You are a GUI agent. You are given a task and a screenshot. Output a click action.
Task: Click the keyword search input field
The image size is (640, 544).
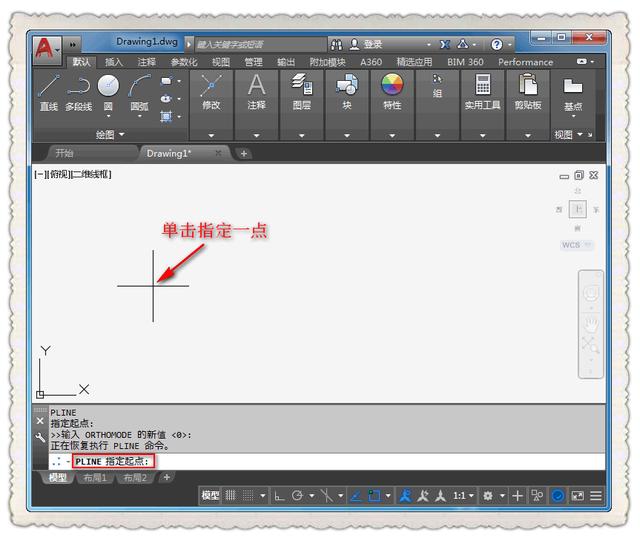pos(261,44)
